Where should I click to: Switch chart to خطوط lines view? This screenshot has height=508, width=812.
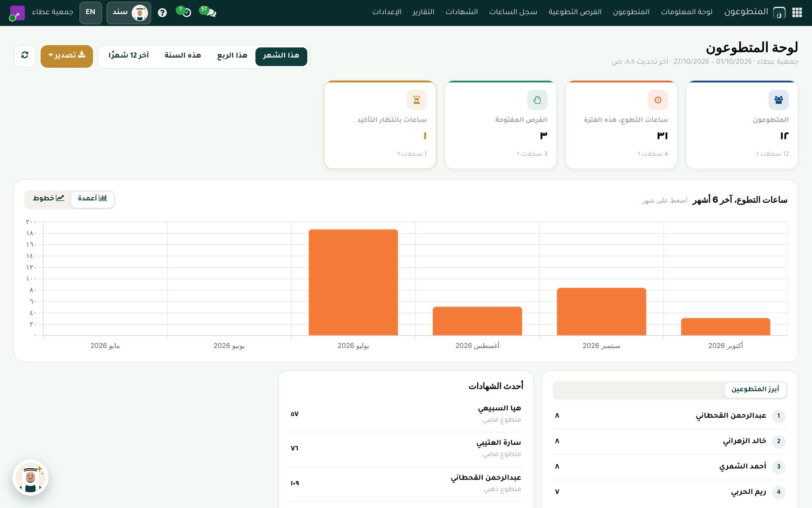49,198
